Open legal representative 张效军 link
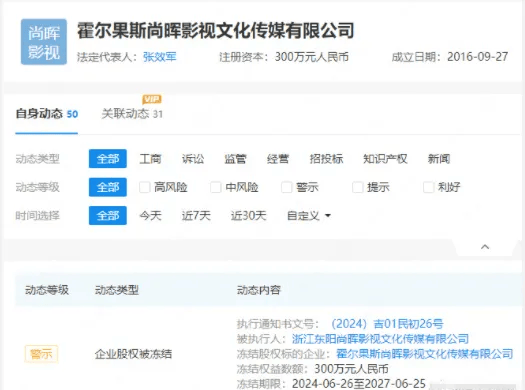The height and width of the screenshot is (390, 525). click(x=160, y=57)
